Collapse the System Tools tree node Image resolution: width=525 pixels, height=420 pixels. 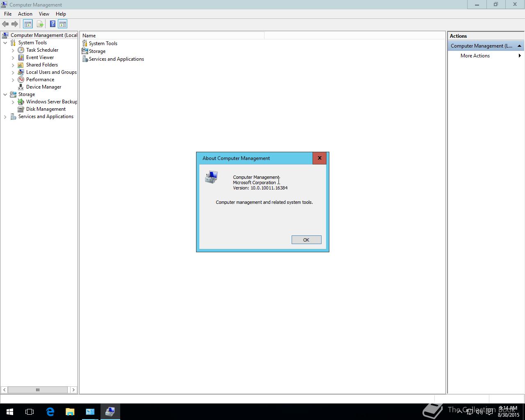click(x=5, y=43)
